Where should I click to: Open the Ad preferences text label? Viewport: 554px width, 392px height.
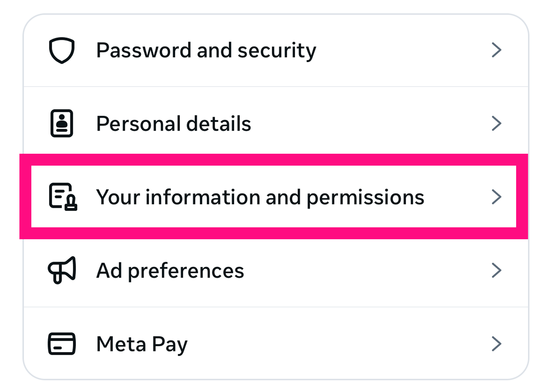point(170,272)
